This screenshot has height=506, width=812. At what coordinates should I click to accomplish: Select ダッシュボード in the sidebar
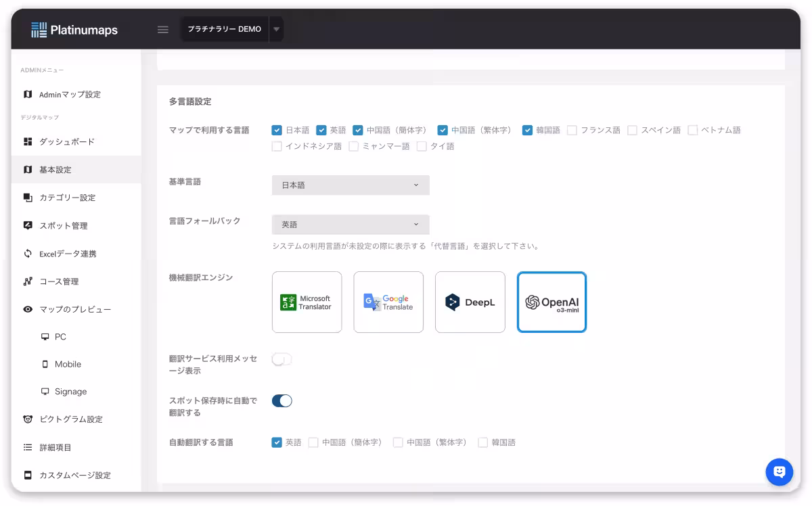[66, 141]
